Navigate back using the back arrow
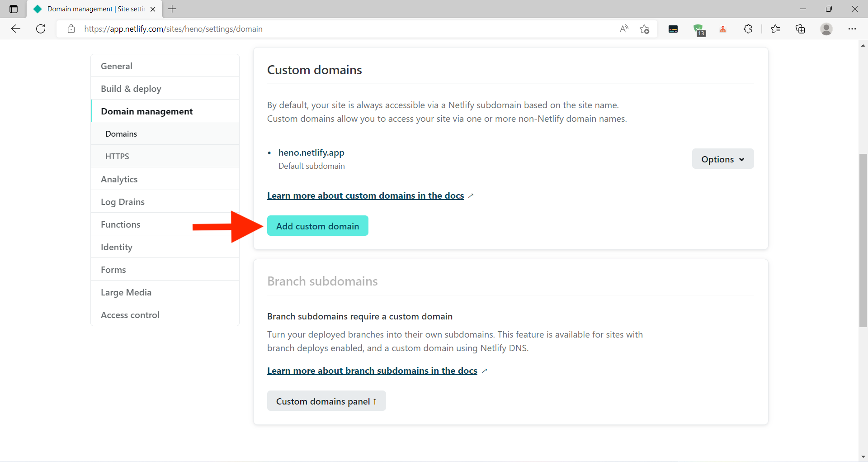868x462 pixels. pyautogui.click(x=16, y=29)
